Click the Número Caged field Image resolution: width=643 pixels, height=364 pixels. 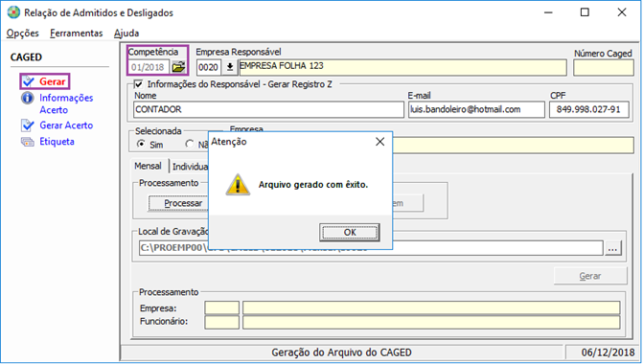[x=604, y=68]
